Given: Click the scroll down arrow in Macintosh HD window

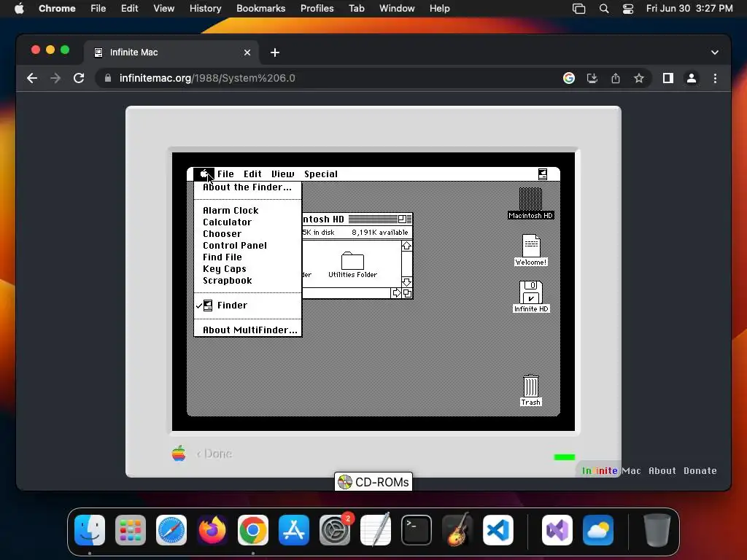Looking at the screenshot, I should (x=406, y=282).
